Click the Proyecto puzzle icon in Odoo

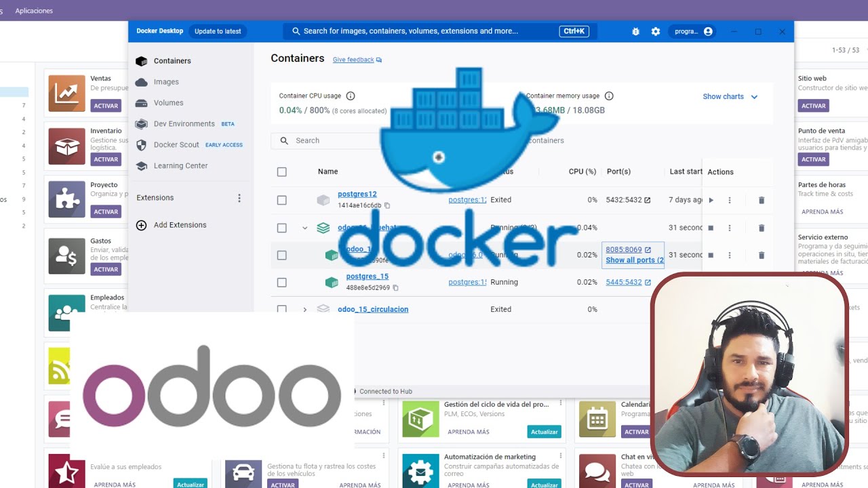pyautogui.click(x=67, y=199)
